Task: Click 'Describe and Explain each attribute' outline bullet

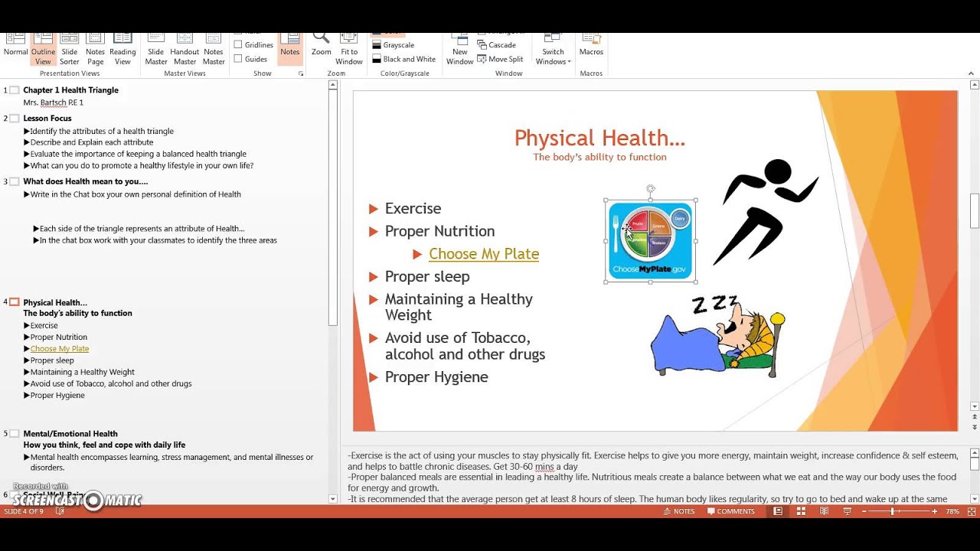Action: pos(92,142)
